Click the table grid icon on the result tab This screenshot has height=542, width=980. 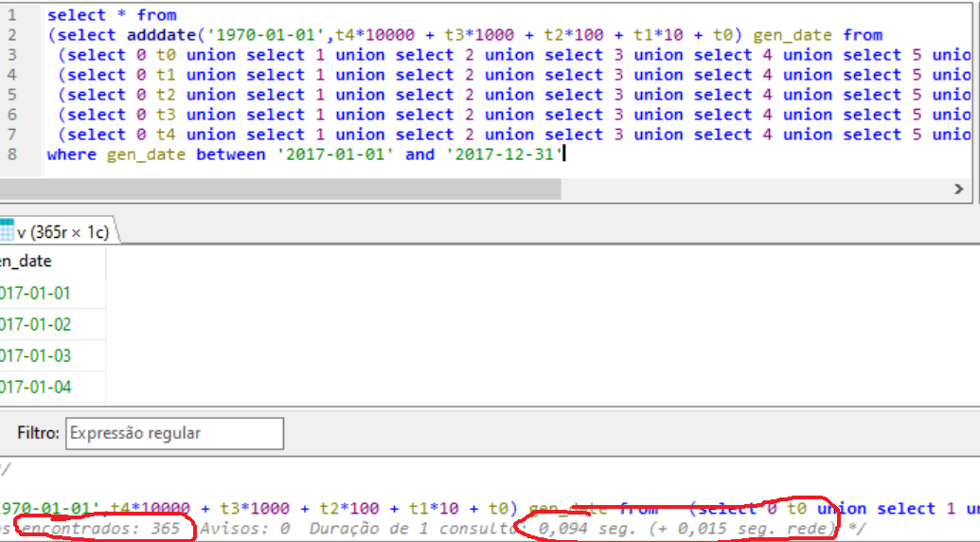(x=7, y=230)
